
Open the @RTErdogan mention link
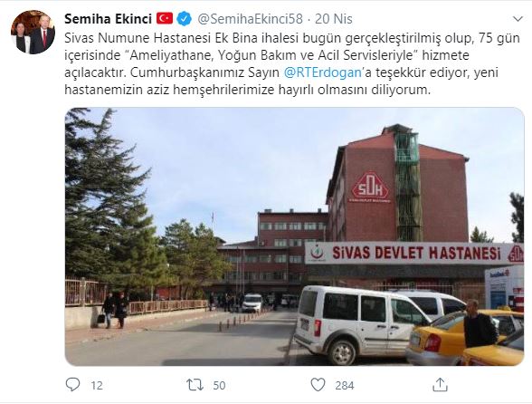click(322, 72)
